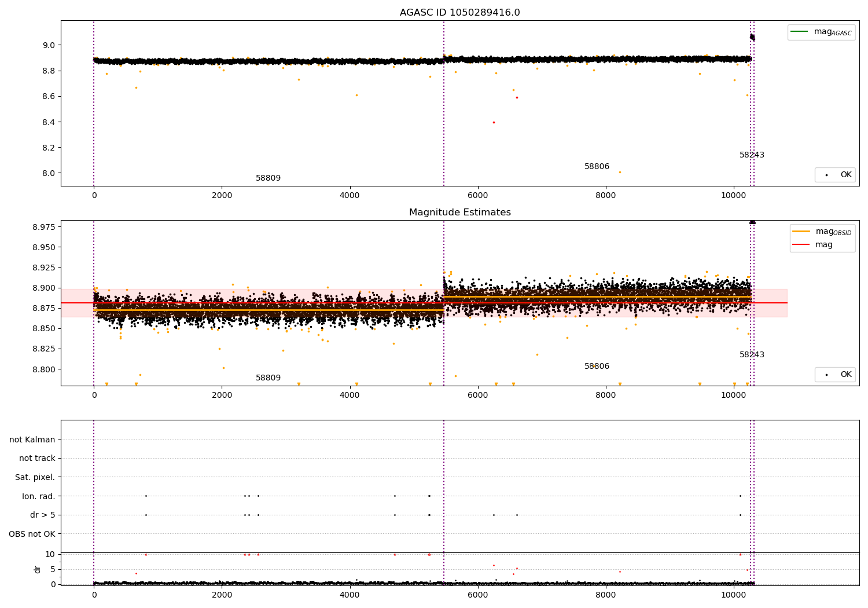The image size is (868, 608).
Task: Click the 8.2 tick on top plot
Action: point(49,148)
